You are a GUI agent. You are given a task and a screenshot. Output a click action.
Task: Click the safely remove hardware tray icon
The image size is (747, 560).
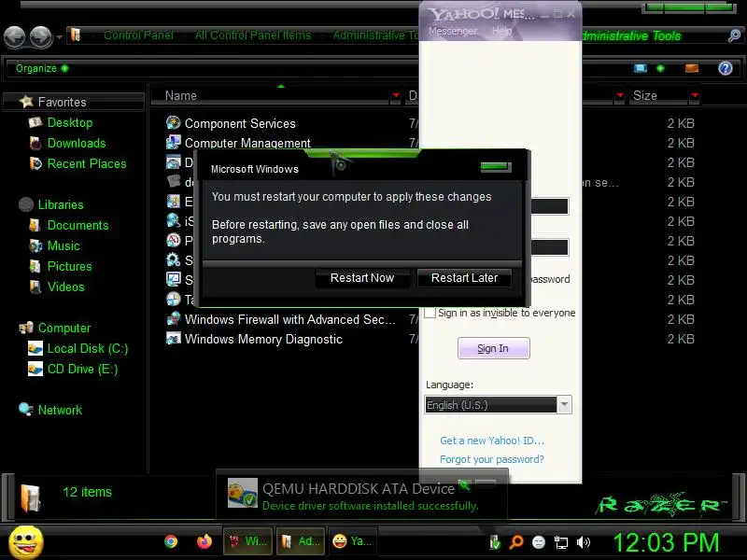pyautogui.click(x=495, y=542)
